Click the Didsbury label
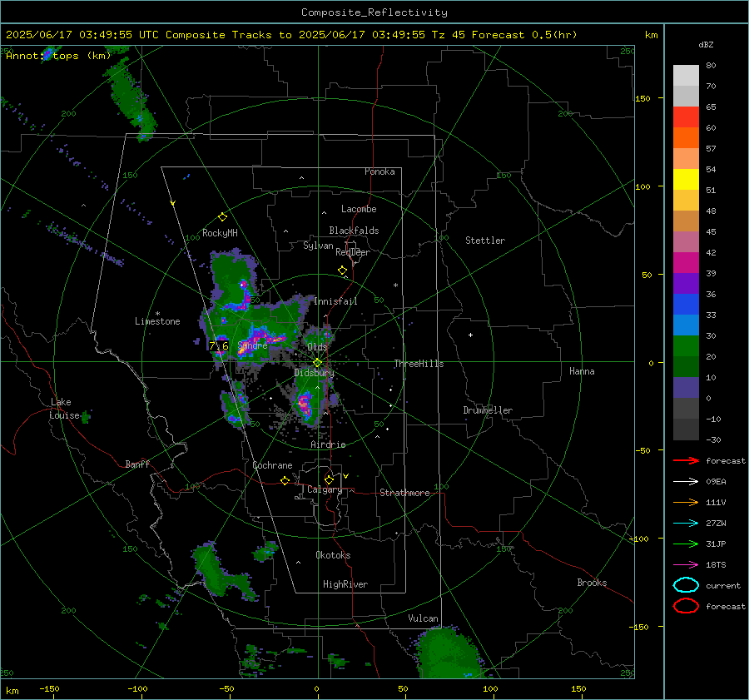The image size is (749, 700). tap(314, 373)
